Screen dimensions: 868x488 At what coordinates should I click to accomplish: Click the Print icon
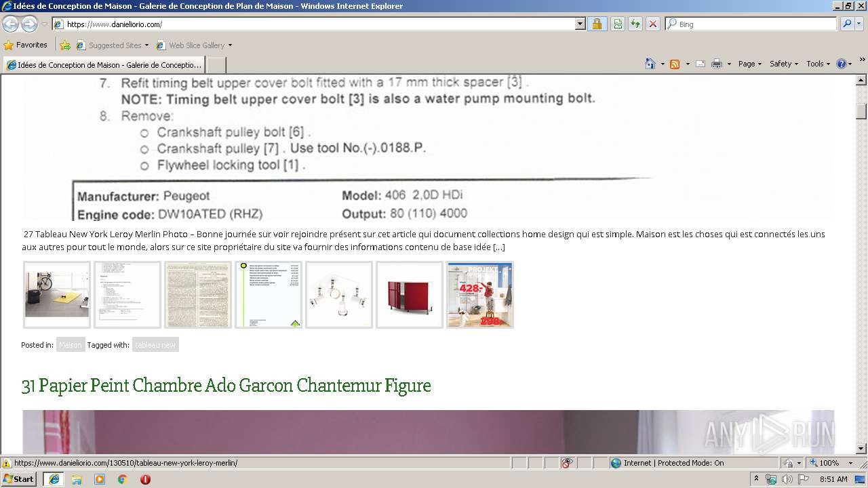click(x=717, y=64)
